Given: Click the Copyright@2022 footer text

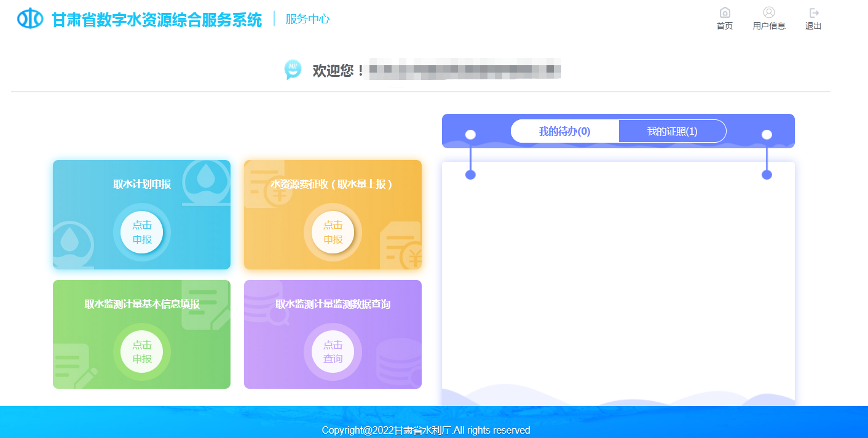Looking at the screenshot, I should [x=425, y=430].
